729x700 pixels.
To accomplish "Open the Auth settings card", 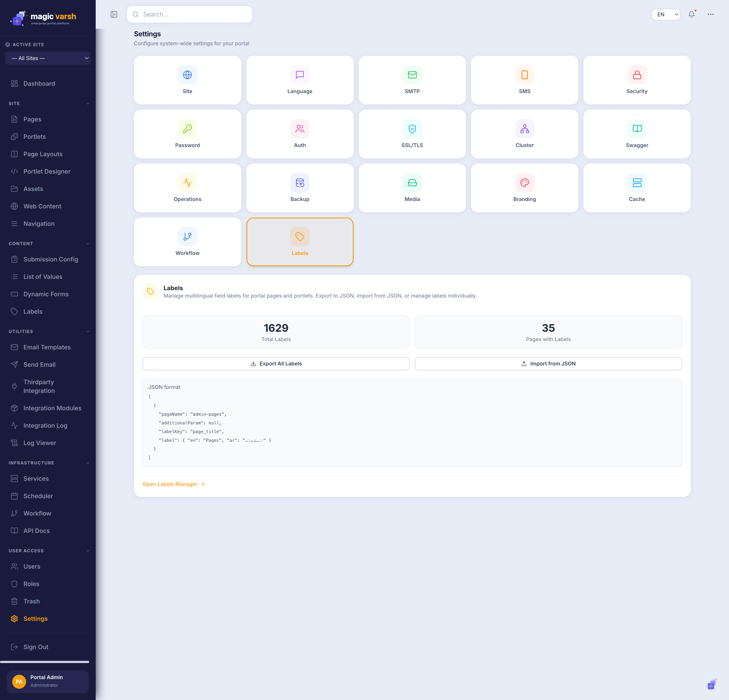I will pyautogui.click(x=300, y=134).
